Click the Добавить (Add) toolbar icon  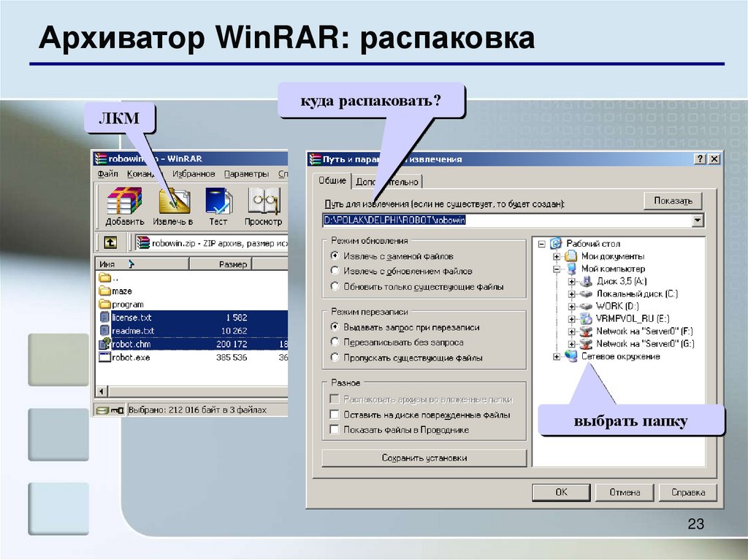[x=124, y=201]
